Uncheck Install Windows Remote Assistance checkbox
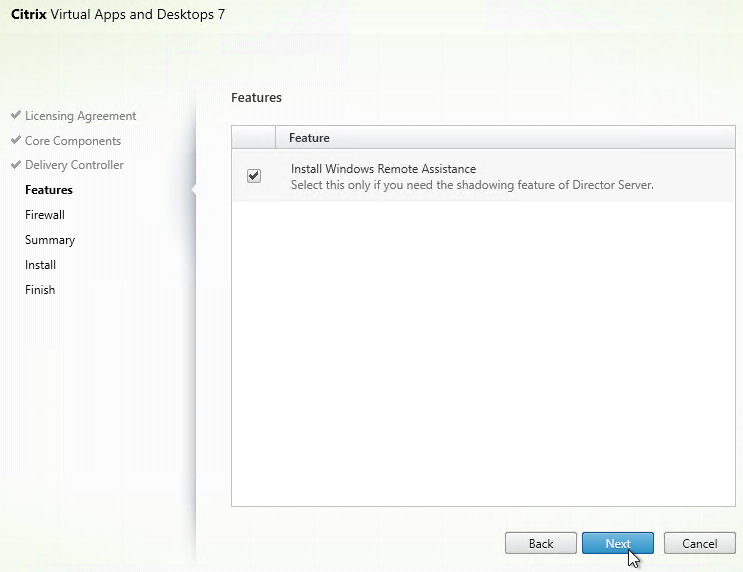 [254, 176]
